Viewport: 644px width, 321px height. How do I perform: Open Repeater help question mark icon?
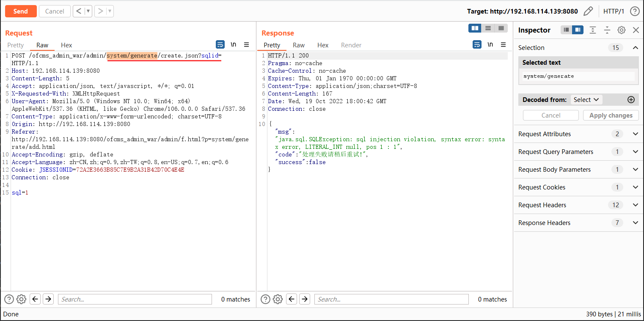pos(635,11)
